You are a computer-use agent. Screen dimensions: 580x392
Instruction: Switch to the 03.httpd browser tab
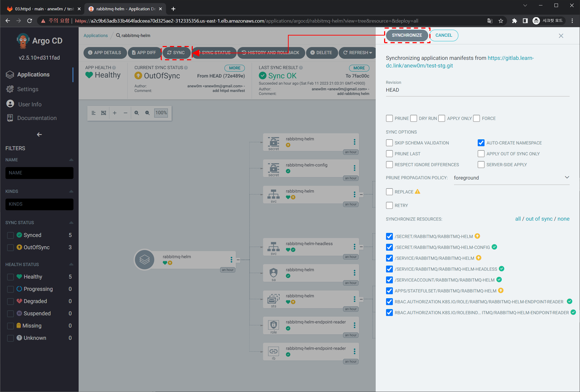[44, 9]
